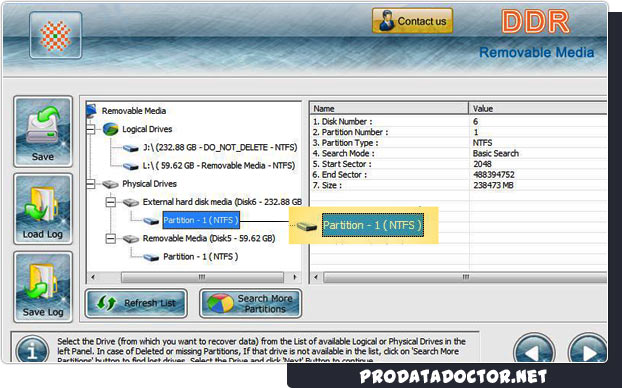Screen dimensions: 622x388
Task: Click the '7. Size :' row
Action: pyautogui.click(x=458, y=185)
